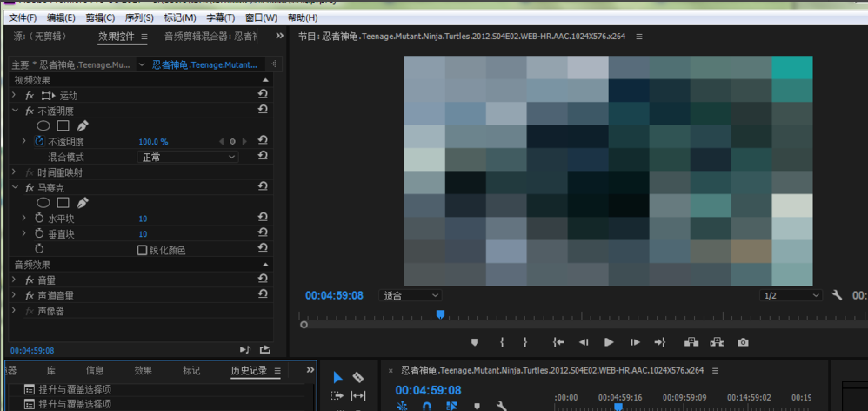Create ellipse mask under 不透明度

click(x=43, y=126)
